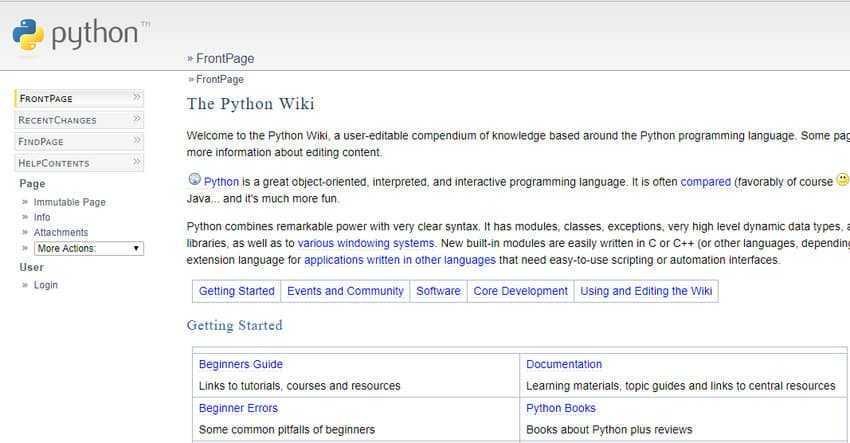Image resolution: width=850 pixels, height=443 pixels.
Task: Click the Login link
Action: [46, 285]
